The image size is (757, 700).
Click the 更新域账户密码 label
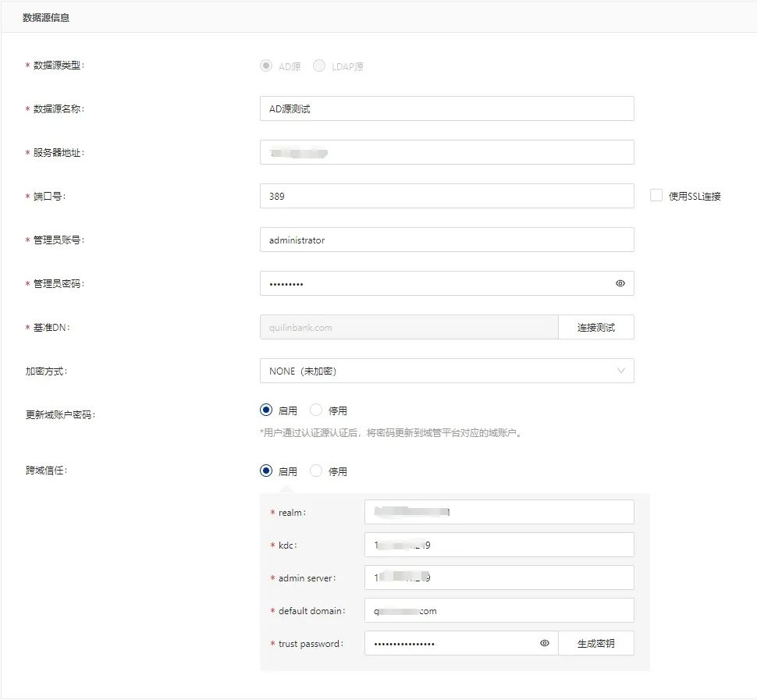60,414
